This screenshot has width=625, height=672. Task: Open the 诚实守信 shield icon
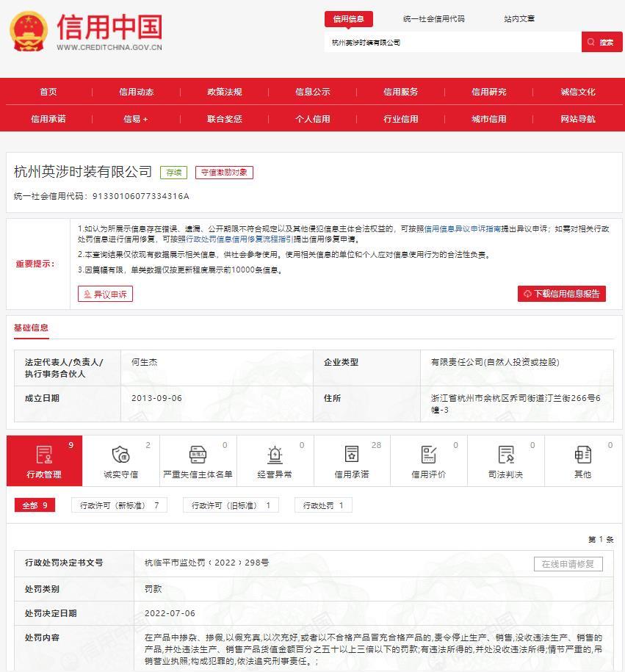tap(121, 455)
